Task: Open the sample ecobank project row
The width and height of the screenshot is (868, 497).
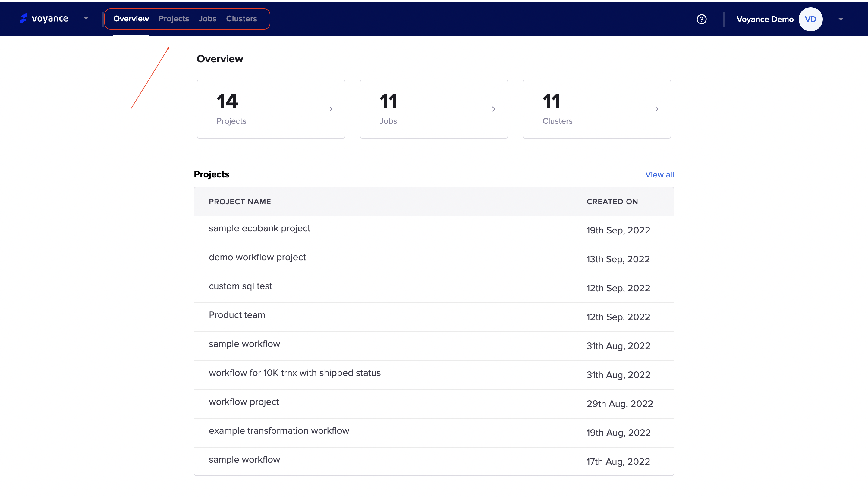Action: point(259,228)
